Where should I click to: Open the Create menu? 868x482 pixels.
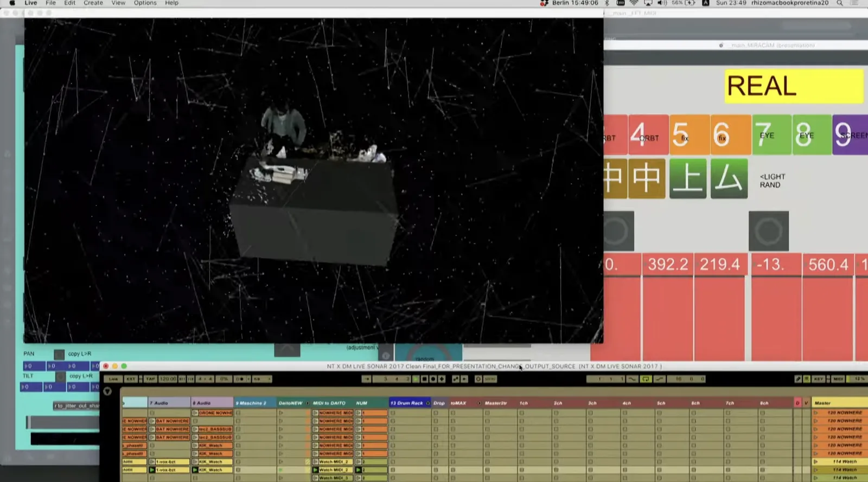[x=93, y=3]
